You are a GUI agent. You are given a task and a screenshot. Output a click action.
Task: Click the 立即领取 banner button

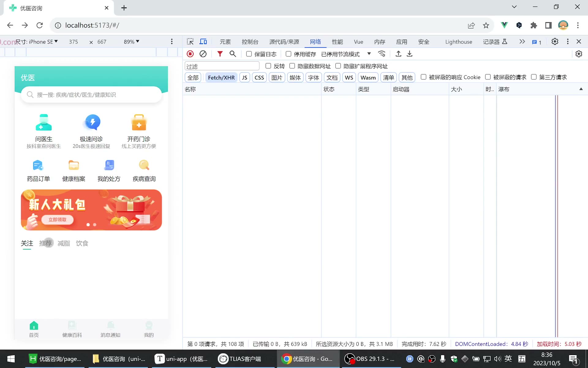pos(57,220)
